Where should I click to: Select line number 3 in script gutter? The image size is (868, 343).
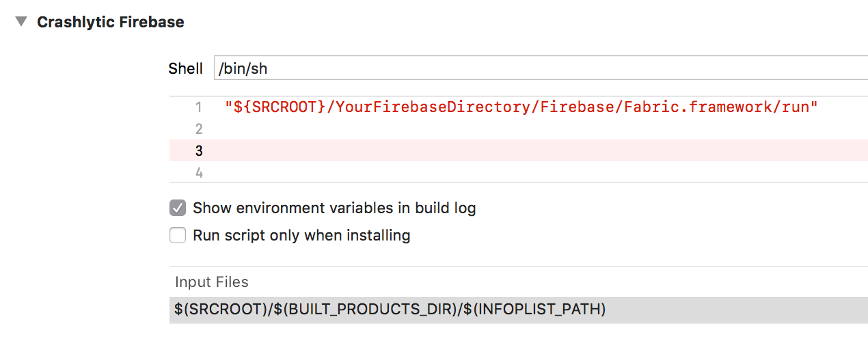[x=199, y=151]
